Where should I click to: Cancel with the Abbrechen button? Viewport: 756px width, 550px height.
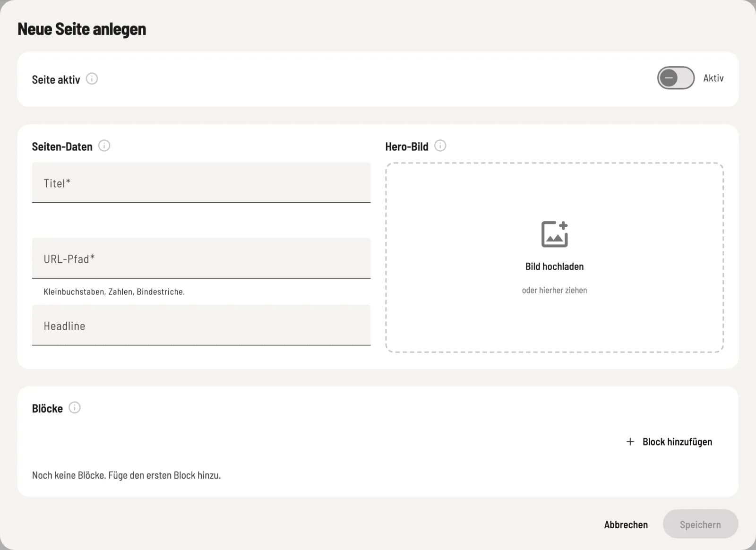coord(626,524)
